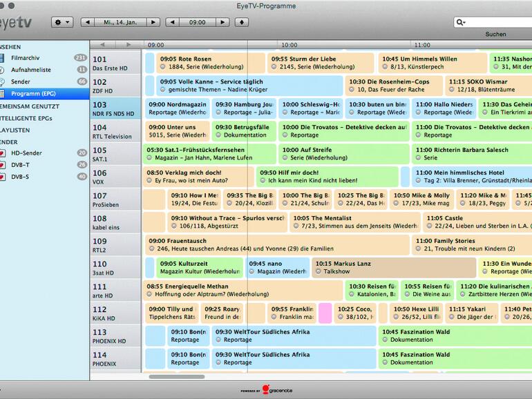Click the 10:00 timeline marker
The height and width of the screenshot is (399, 532).
[289, 45]
